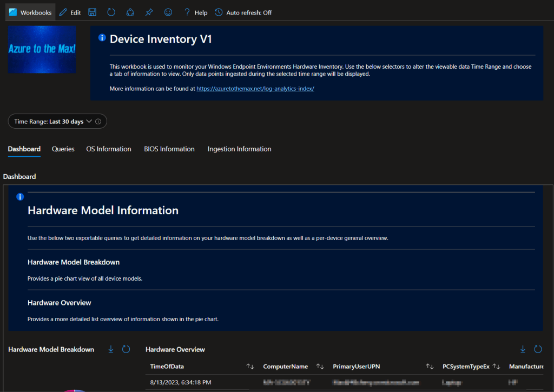Open feedback with the smiley icon
Screen dimensions: 554x392
point(168,12)
